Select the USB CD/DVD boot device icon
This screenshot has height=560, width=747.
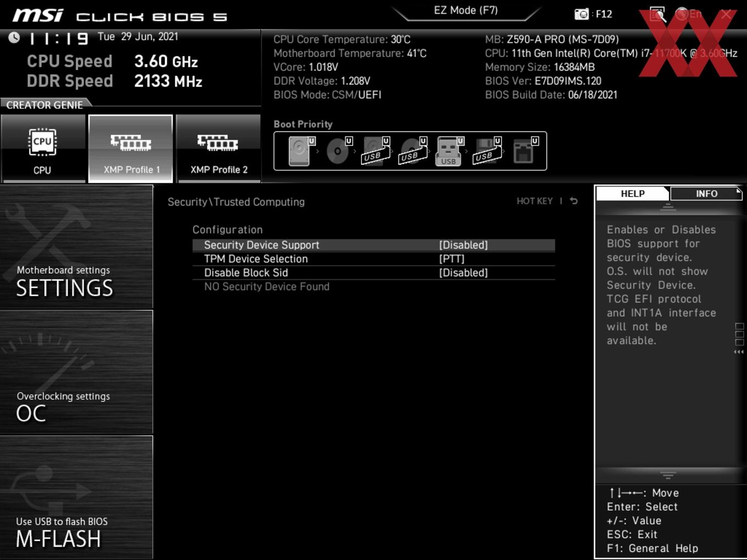(412, 151)
